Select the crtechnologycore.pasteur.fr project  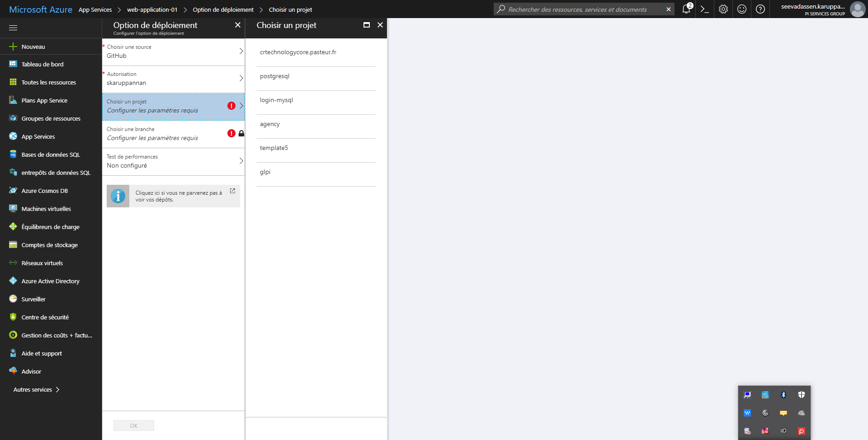coord(316,52)
